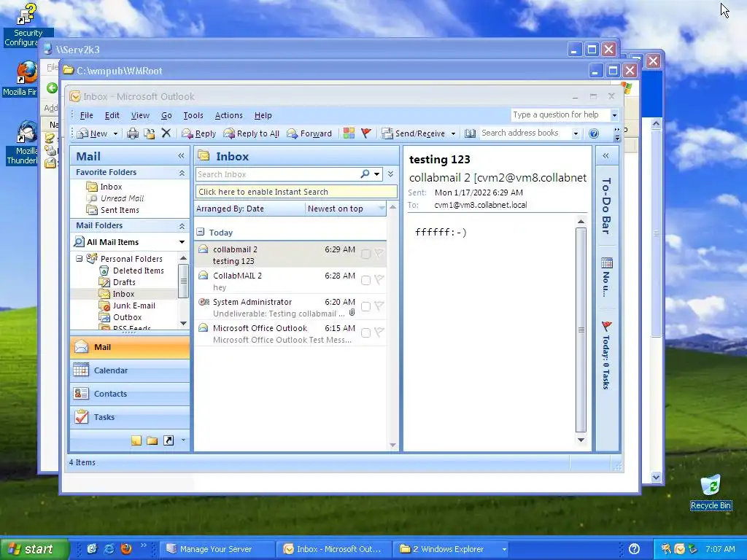Open the New button dropdown arrow
Viewport: 747px width, 560px height.
tap(115, 134)
